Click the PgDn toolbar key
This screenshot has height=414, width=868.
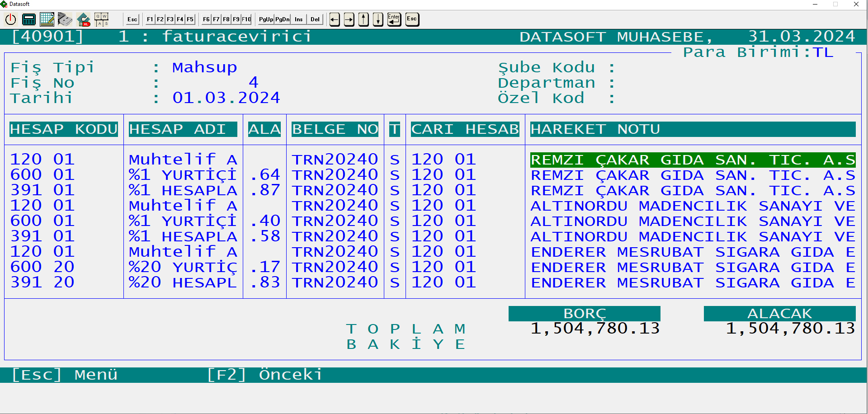[x=282, y=19]
